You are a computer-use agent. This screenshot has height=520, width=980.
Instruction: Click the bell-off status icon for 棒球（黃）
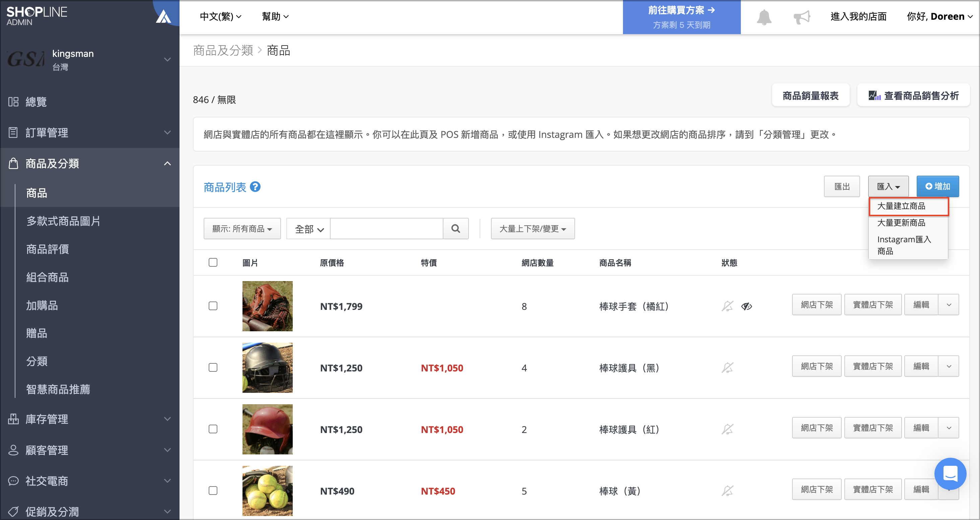coord(727,491)
